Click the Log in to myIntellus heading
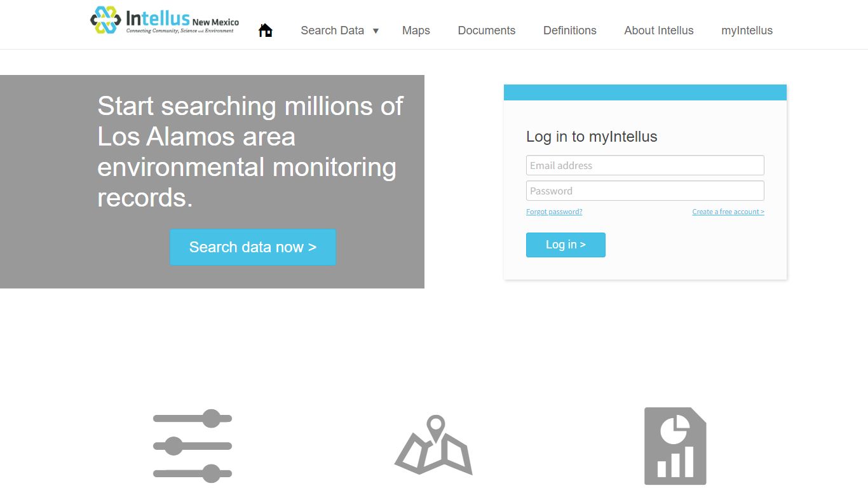The height and width of the screenshot is (488, 868). coord(592,137)
